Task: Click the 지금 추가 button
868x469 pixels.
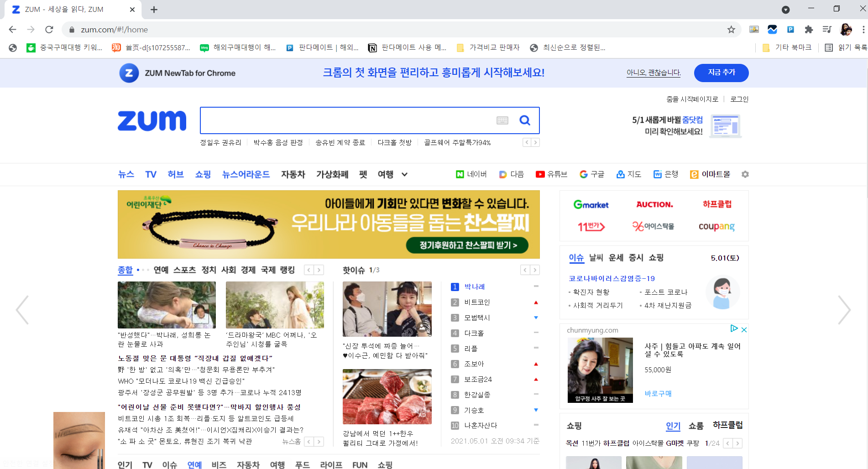Action: point(721,73)
